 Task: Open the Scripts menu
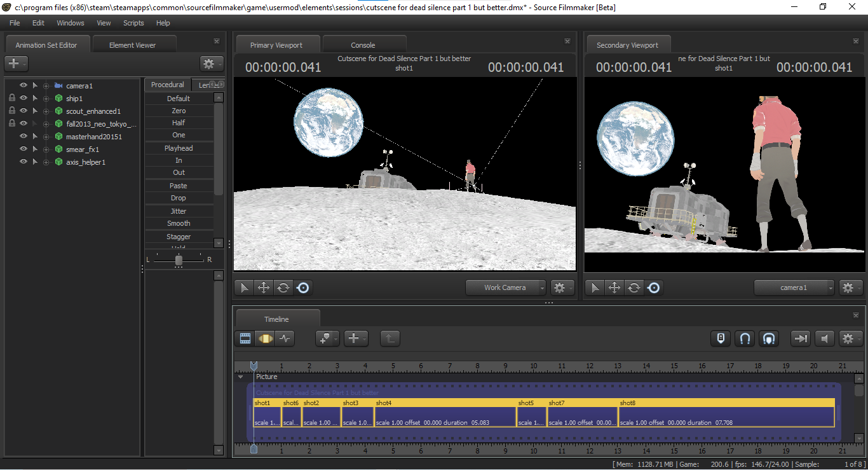pos(133,23)
